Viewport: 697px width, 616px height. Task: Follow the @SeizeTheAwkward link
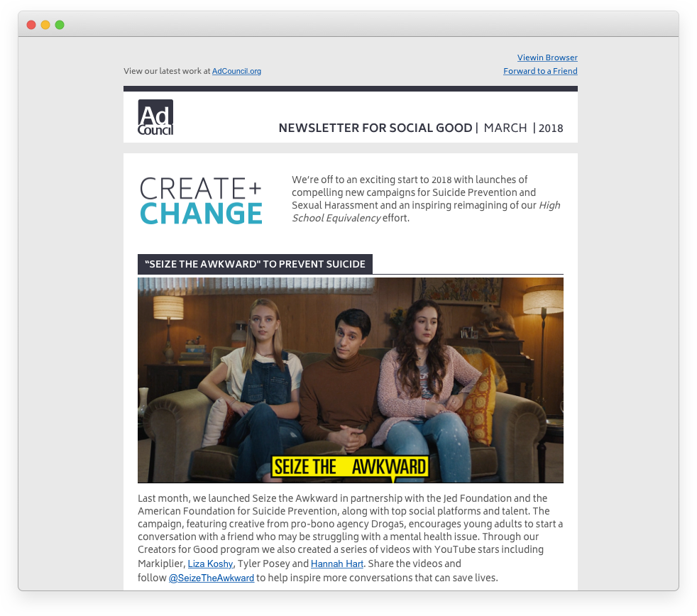coord(211,578)
